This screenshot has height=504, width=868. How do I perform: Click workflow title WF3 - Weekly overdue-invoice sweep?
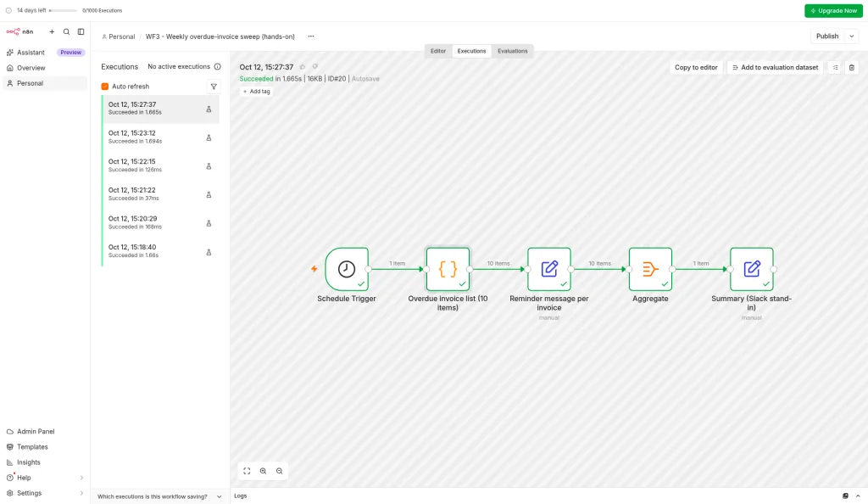(220, 36)
